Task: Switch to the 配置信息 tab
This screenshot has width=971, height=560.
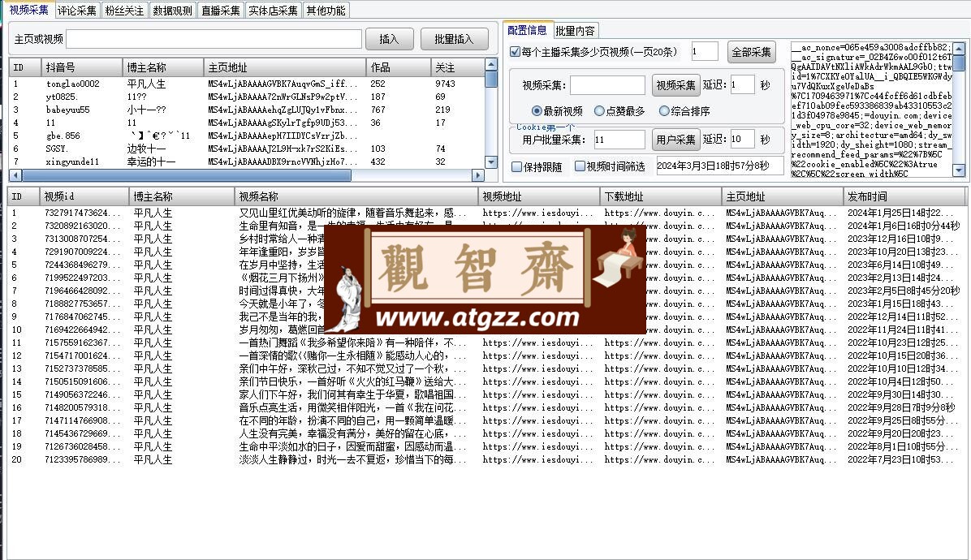Action: tap(527, 30)
